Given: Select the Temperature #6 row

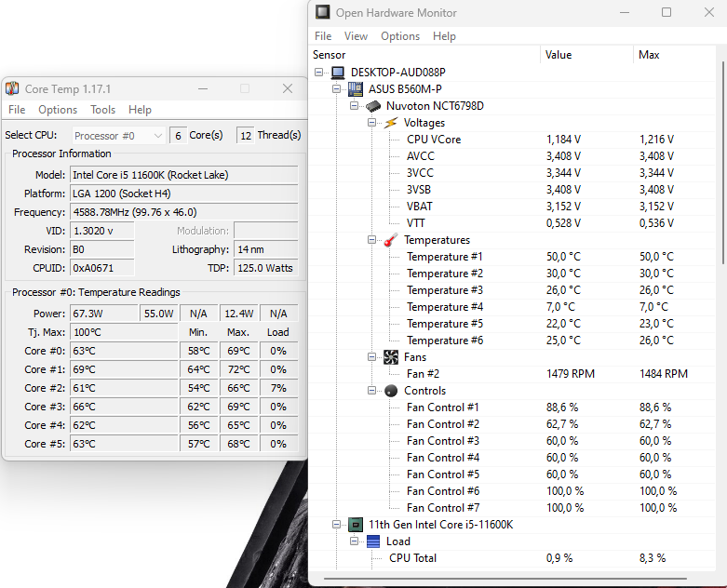Looking at the screenshot, I should (512, 341).
